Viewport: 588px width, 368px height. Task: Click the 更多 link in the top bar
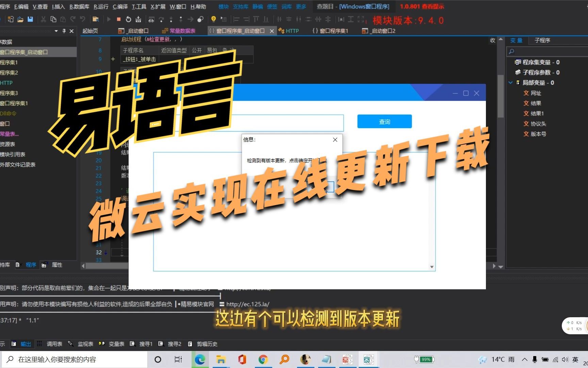(x=301, y=6)
